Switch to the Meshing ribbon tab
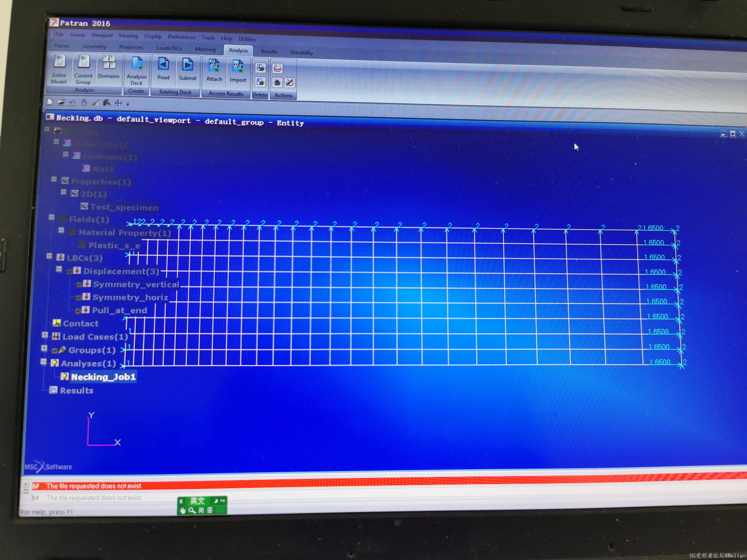The image size is (747, 560). point(205,49)
